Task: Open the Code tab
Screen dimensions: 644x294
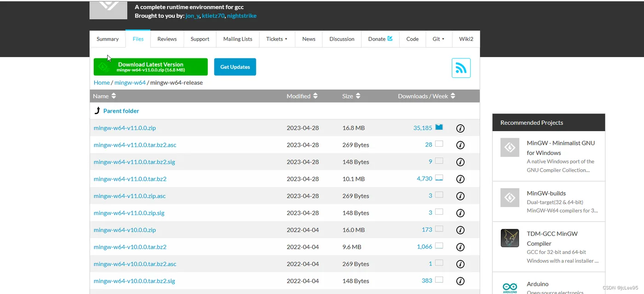Action: tap(412, 39)
